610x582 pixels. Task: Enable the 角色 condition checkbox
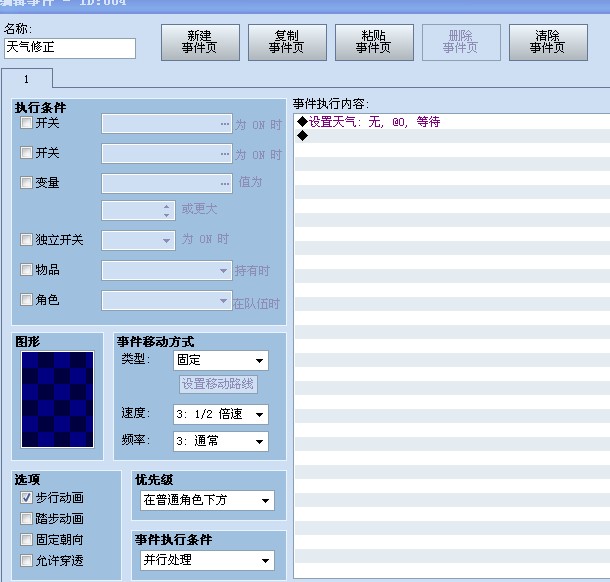pos(26,299)
